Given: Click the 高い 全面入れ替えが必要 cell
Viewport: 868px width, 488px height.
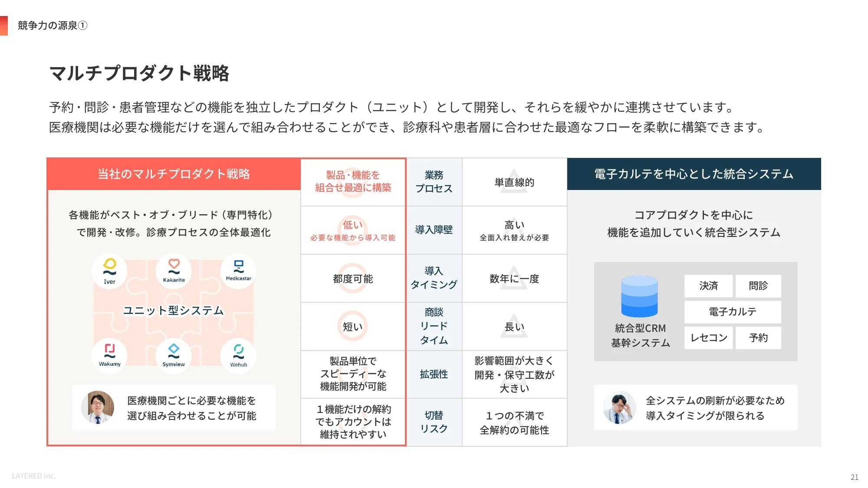Looking at the screenshot, I should coord(515,230).
